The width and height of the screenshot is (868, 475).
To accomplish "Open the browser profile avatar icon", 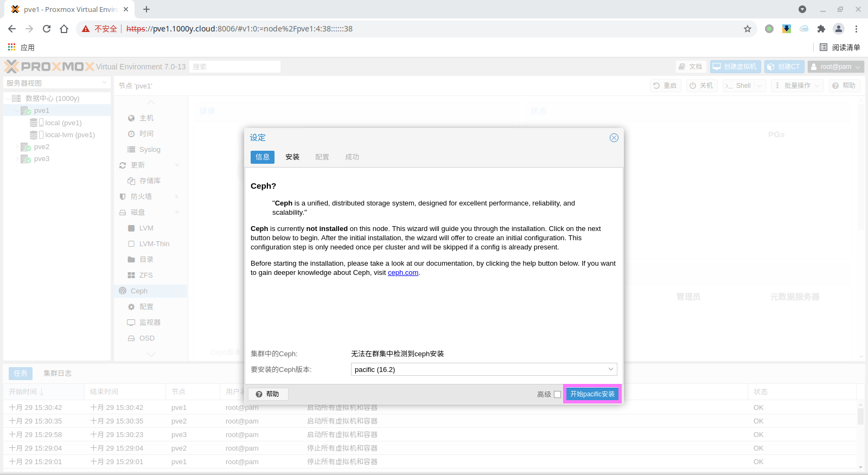I will pyautogui.click(x=838, y=29).
